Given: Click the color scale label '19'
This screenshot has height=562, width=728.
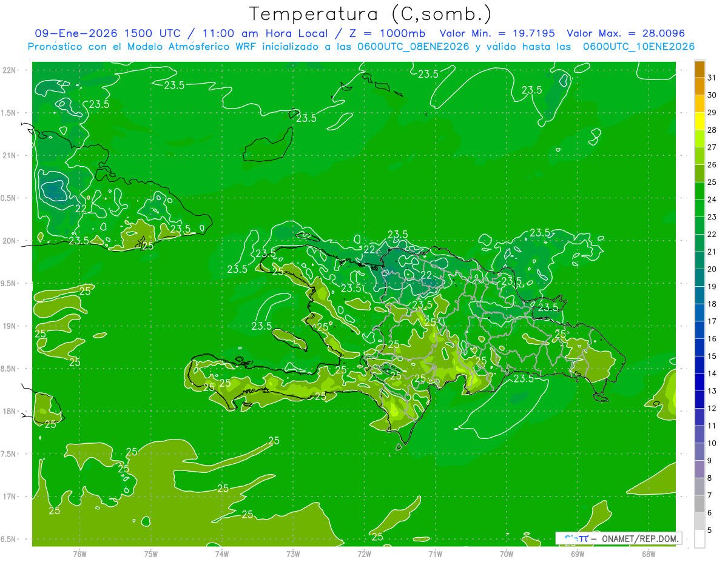Looking at the screenshot, I should tap(712, 286).
